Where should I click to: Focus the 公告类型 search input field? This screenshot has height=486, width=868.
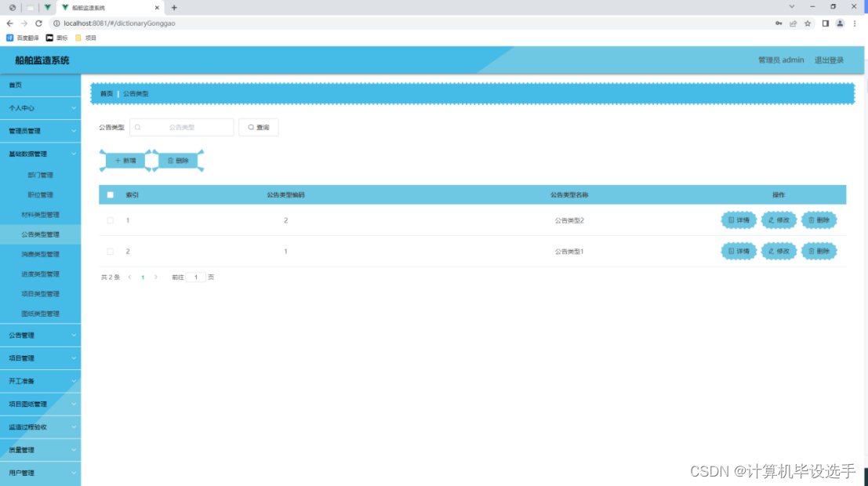click(x=182, y=127)
